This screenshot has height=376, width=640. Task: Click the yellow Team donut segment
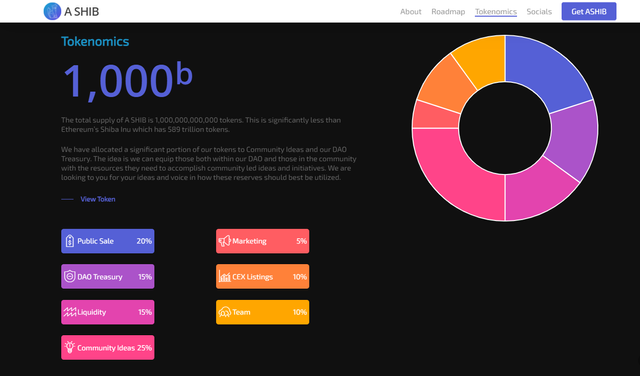[484, 61]
